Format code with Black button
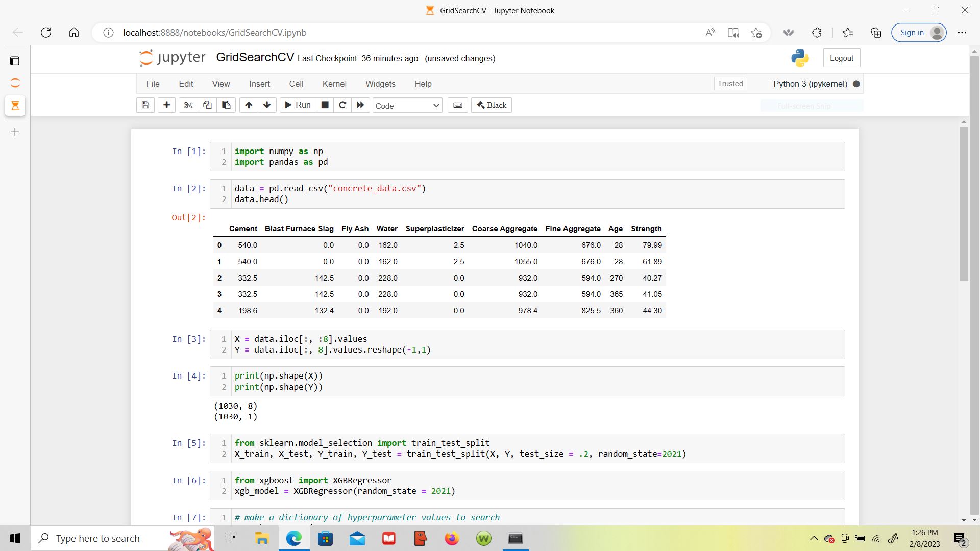The width and height of the screenshot is (980, 551). click(x=492, y=105)
